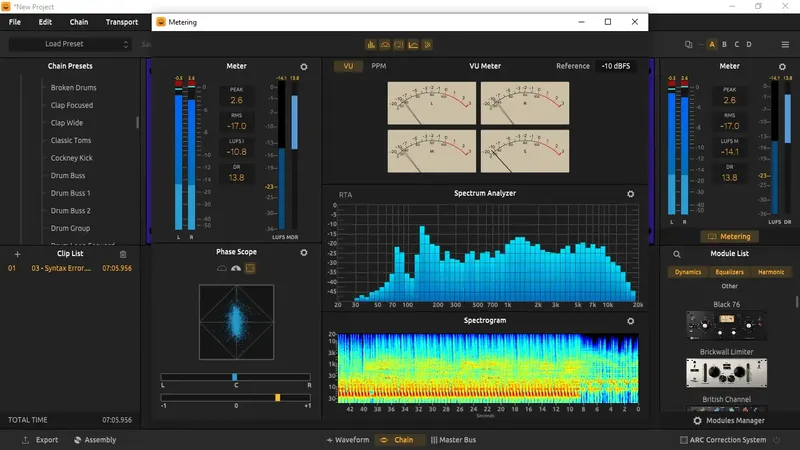Click the Assembly button
The width and height of the screenshot is (800, 450).
(x=95, y=440)
